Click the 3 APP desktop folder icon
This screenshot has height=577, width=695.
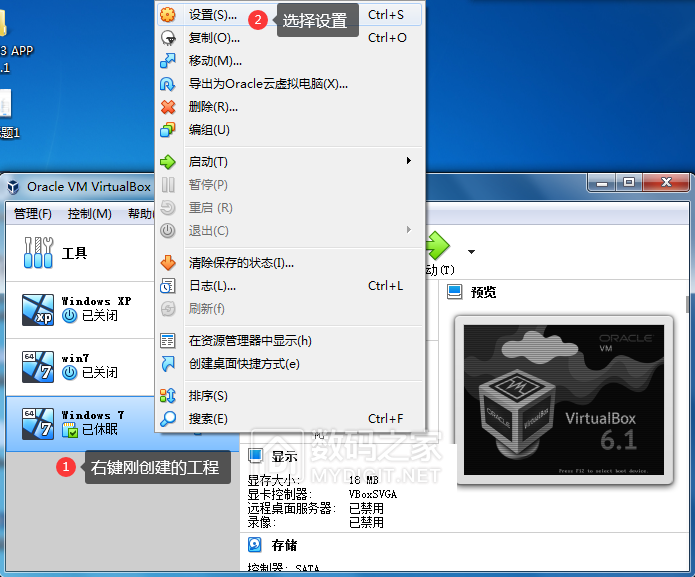point(3,22)
